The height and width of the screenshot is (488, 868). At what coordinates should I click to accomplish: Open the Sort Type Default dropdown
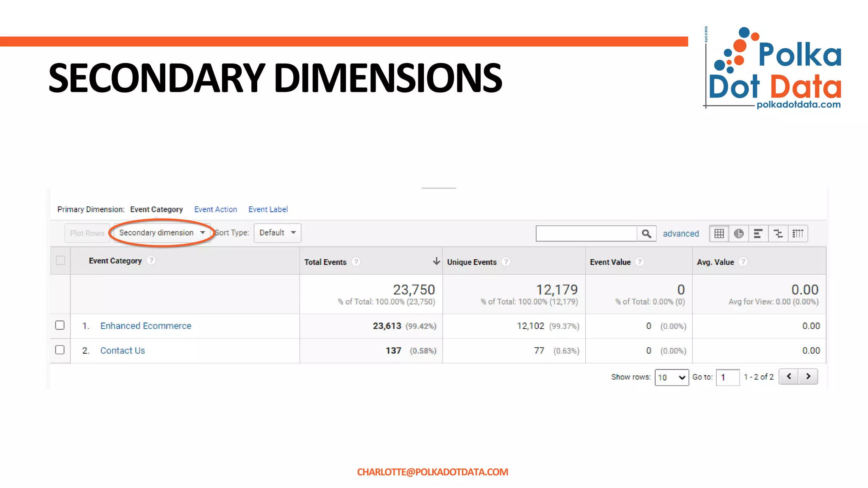point(277,233)
